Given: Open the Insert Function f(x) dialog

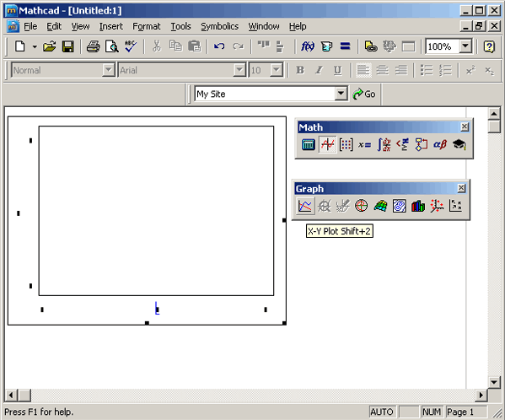Looking at the screenshot, I should coord(307,46).
